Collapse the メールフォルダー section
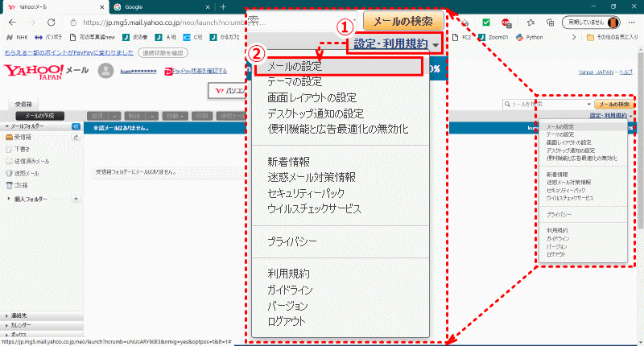The height and width of the screenshot is (346, 644). (x=7, y=126)
